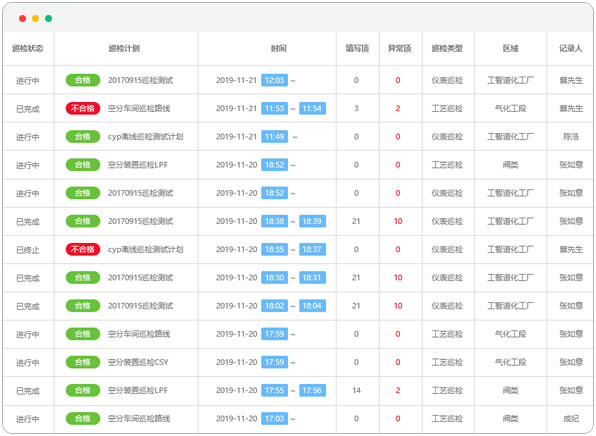Screen dimensions: 596x436
Task: Click abnormal count 10 in 18:30 row
Action: point(398,277)
